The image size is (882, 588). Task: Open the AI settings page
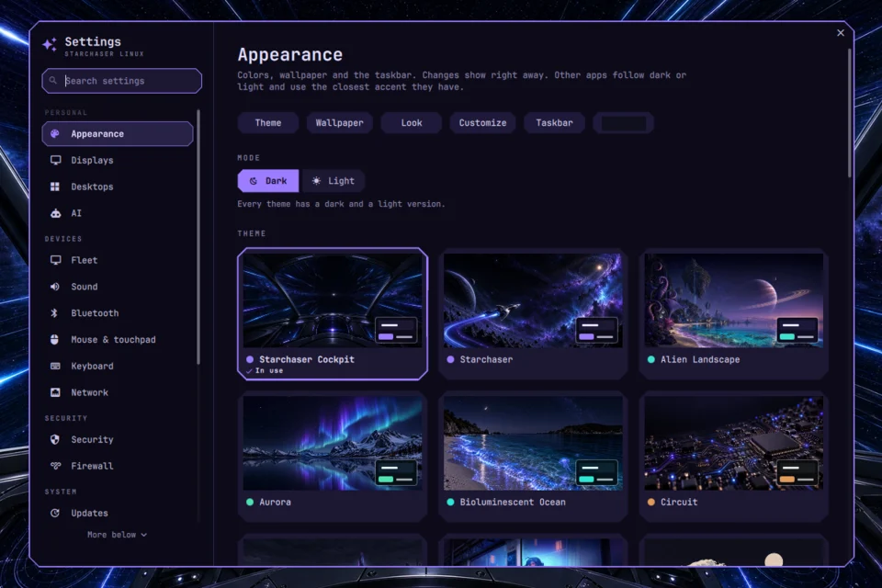point(118,213)
